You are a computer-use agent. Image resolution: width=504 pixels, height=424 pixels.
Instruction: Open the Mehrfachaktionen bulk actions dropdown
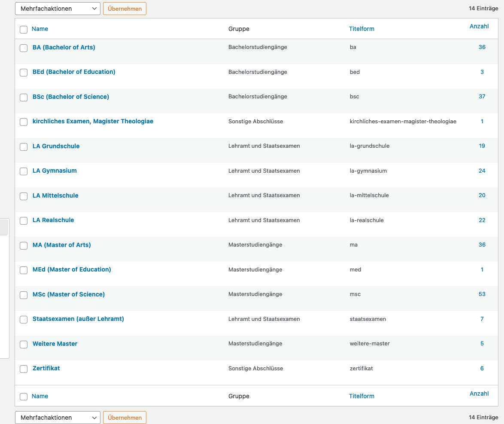pyautogui.click(x=58, y=8)
